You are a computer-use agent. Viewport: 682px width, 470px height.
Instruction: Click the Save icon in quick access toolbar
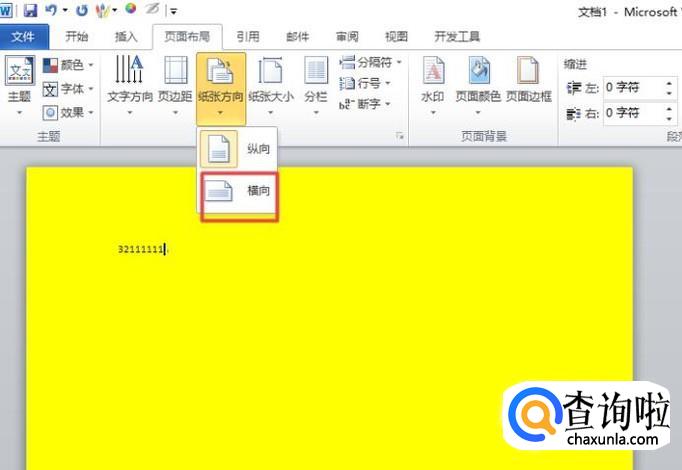30,10
